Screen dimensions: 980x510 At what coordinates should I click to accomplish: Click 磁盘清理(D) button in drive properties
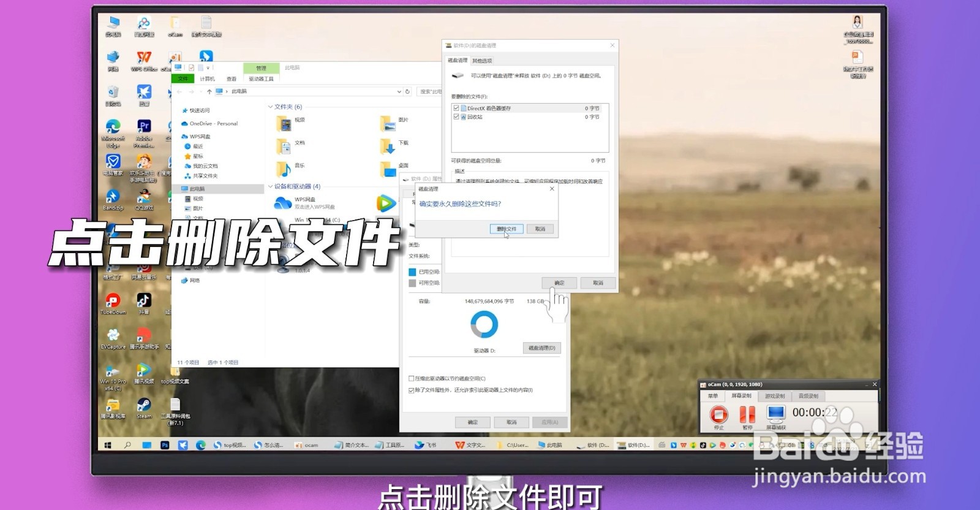pos(541,348)
